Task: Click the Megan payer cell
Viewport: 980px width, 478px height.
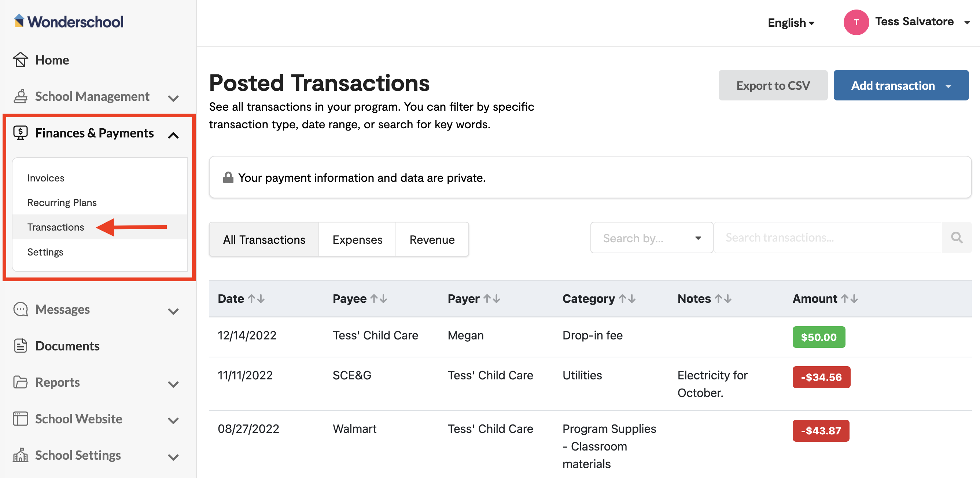Action: 466,335
